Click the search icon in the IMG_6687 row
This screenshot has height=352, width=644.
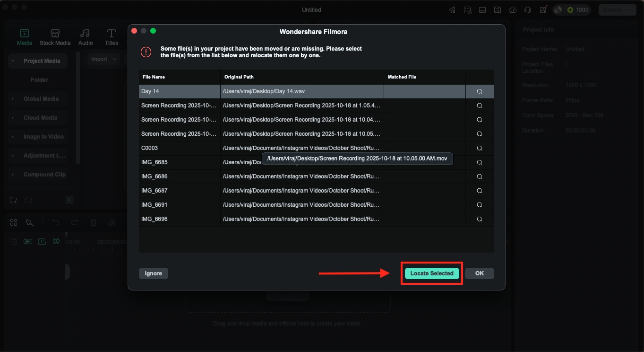click(479, 191)
